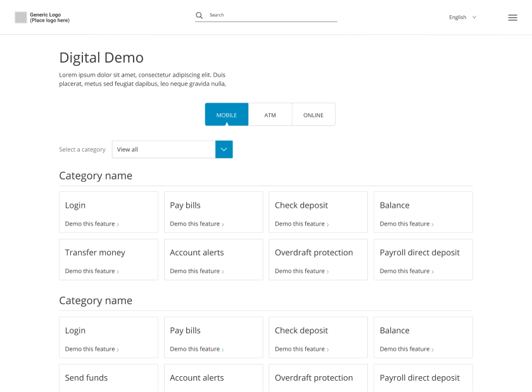Click the Select a category label
This screenshot has width=532, height=392.
point(82,149)
